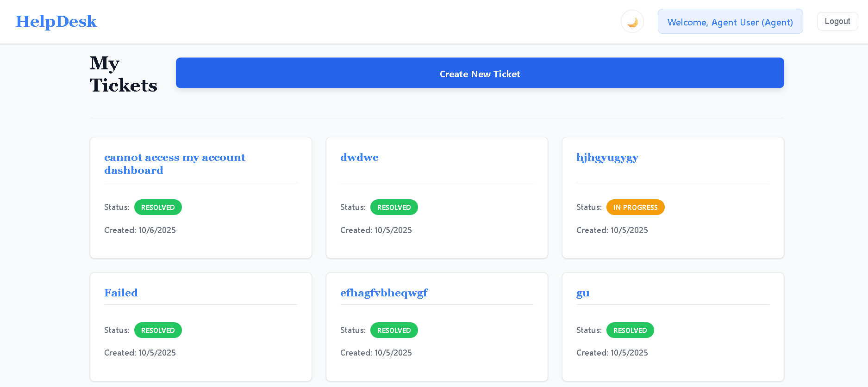Click the IN PROGRESS status badge
Image resolution: width=868 pixels, height=387 pixels.
pos(635,208)
